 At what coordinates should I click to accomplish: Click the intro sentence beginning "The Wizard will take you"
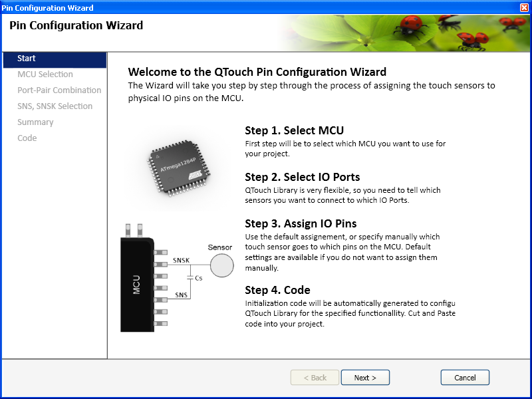[311, 92]
